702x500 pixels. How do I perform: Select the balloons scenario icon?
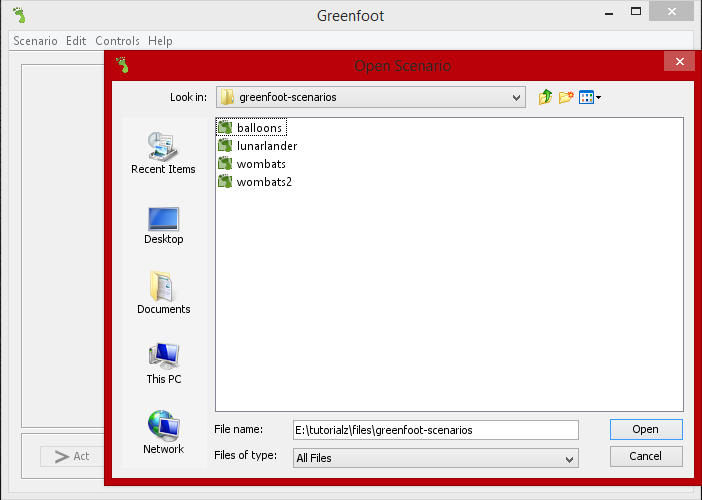pyautogui.click(x=225, y=128)
